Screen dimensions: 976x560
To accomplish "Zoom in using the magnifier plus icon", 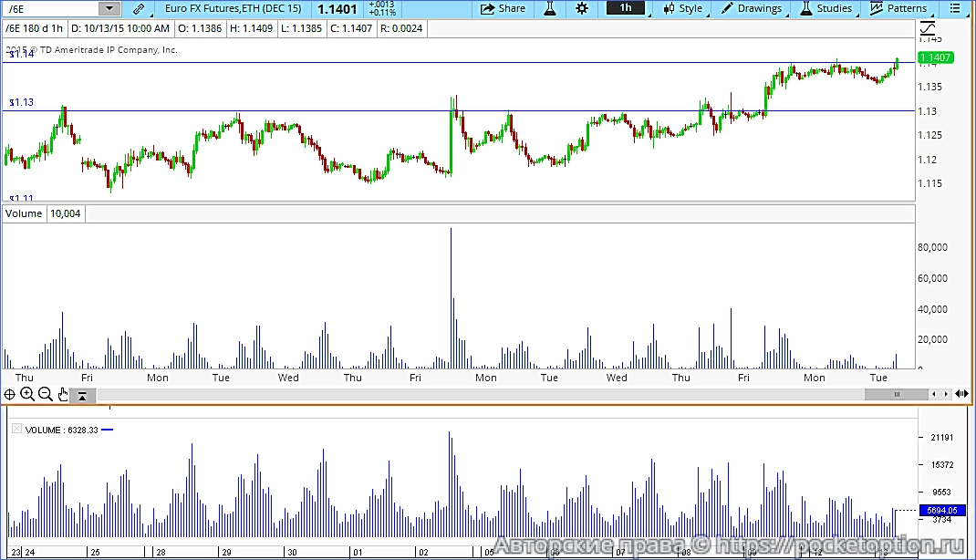I will pyautogui.click(x=26, y=394).
